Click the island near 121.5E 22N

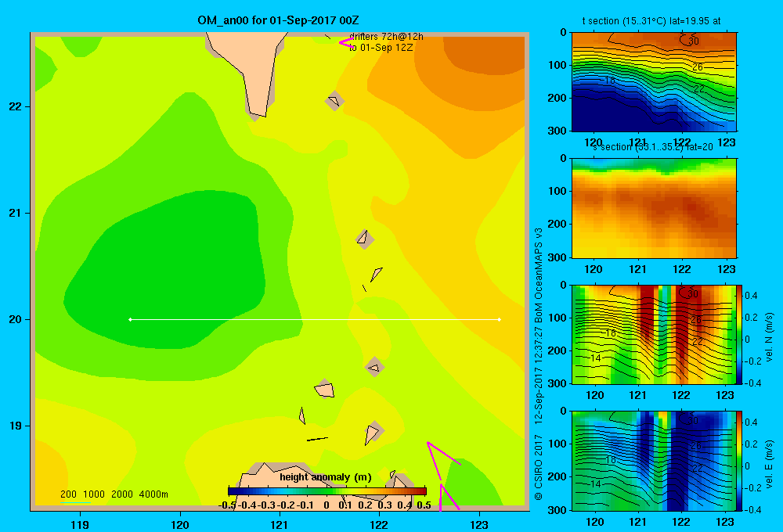pyautogui.click(x=334, y=101)
